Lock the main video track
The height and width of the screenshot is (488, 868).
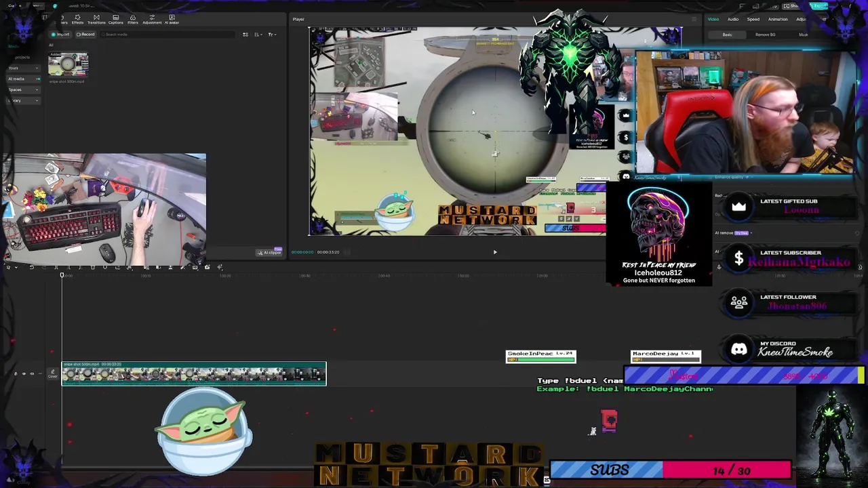tap(16, 373)
